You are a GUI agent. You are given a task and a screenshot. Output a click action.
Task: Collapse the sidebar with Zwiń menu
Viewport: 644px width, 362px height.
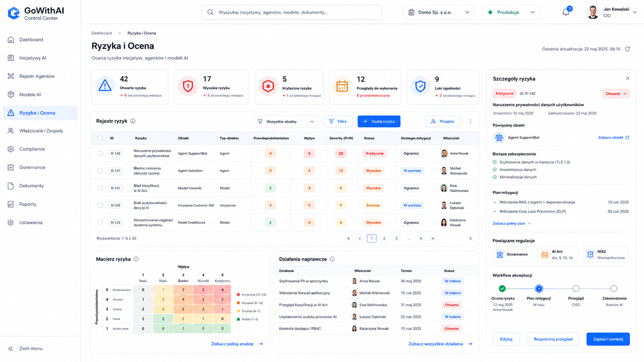pyautogui.click(x=25, y=349)
